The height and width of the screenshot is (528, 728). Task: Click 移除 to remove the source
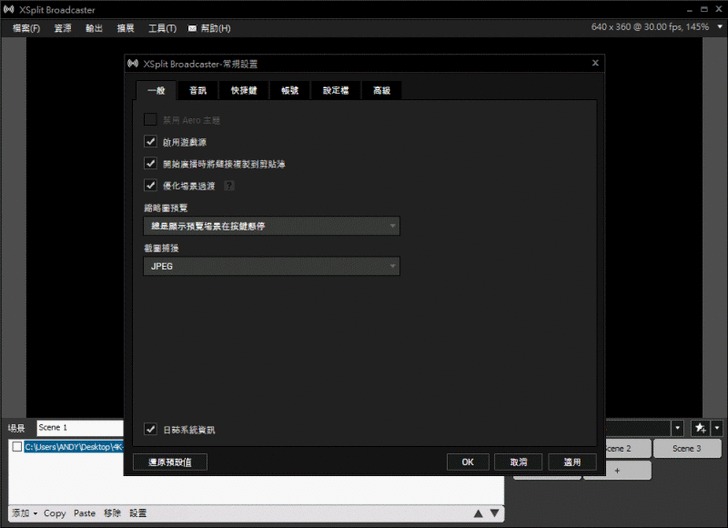click(112, 513)
